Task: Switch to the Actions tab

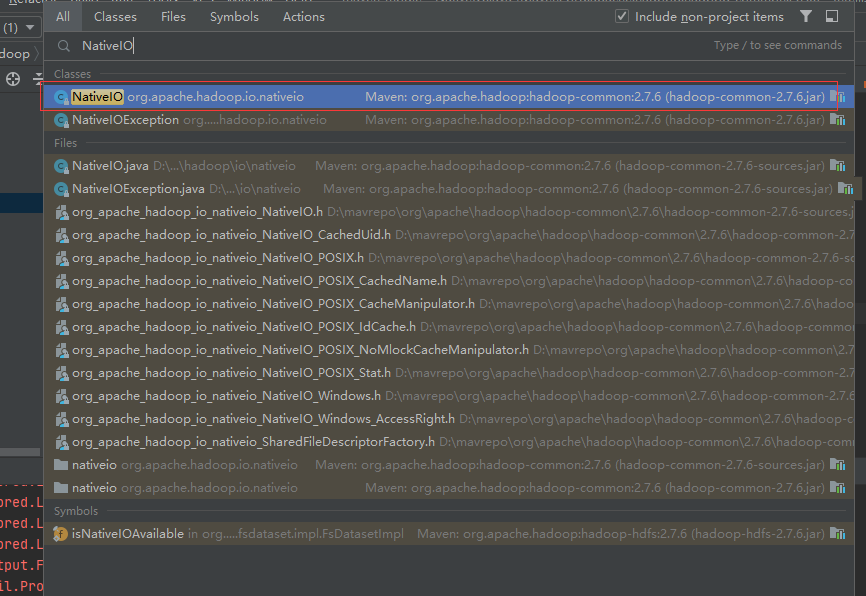Action: [x=303, y=16]
